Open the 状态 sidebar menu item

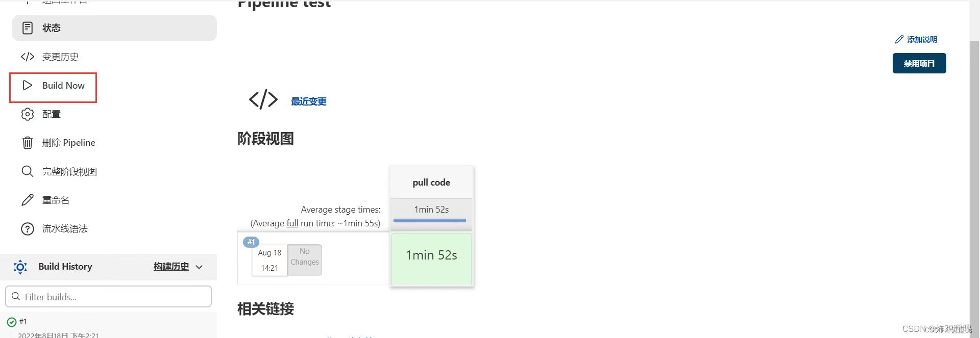[52, 28]
